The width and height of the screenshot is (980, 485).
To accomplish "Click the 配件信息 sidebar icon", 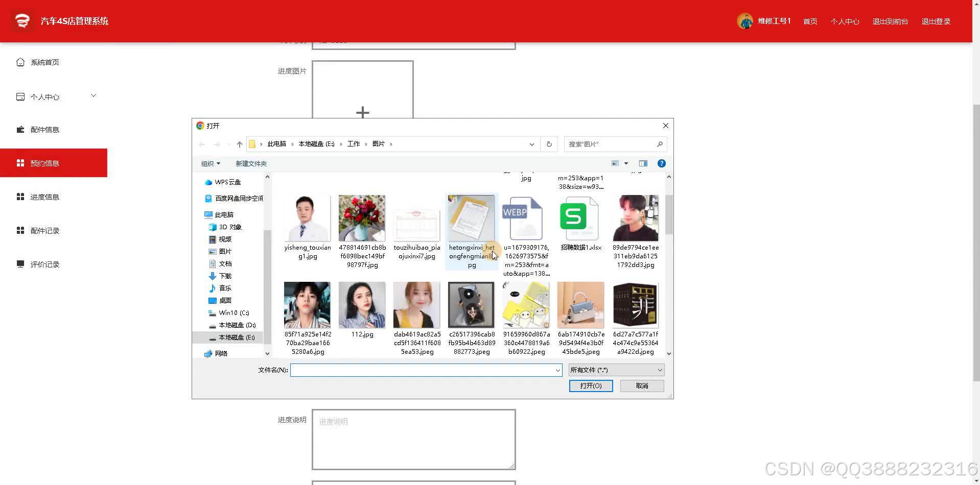I will 20,129.
